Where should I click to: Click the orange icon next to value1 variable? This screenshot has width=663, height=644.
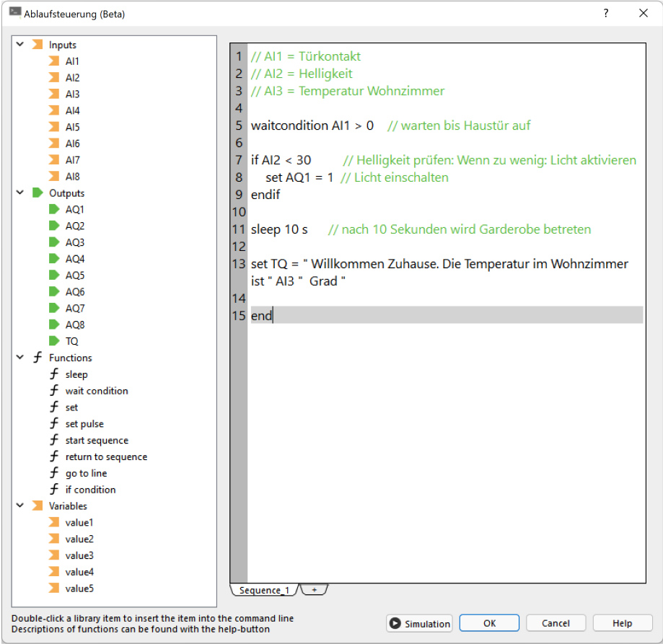click(x=53, y=522)
